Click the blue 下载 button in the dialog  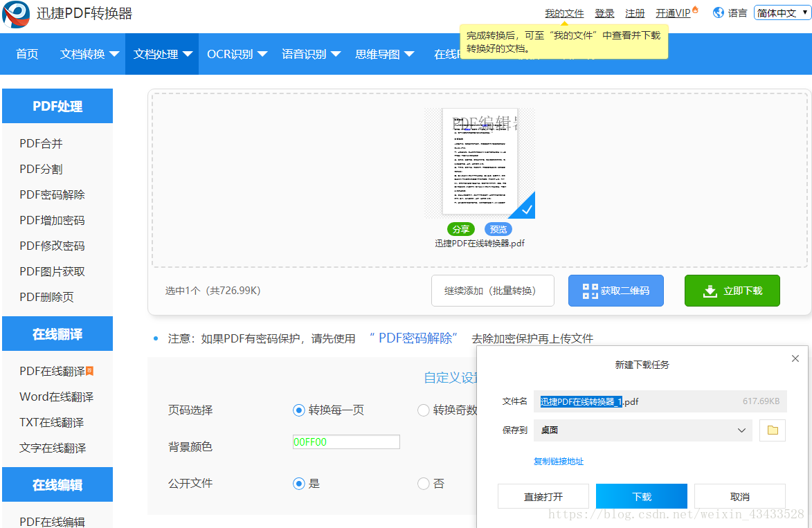point(642,497)
